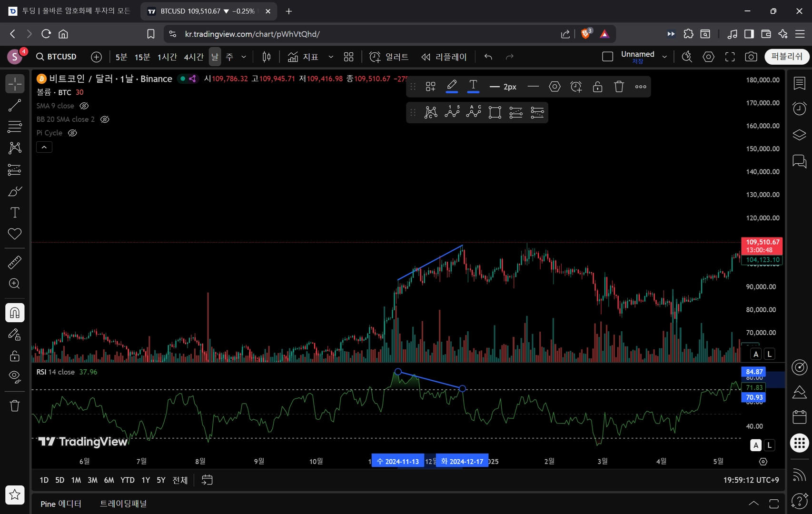Take a chart snapshot with camera icon
This screenshot has height=514, width=812.
(x=751, y=57)
